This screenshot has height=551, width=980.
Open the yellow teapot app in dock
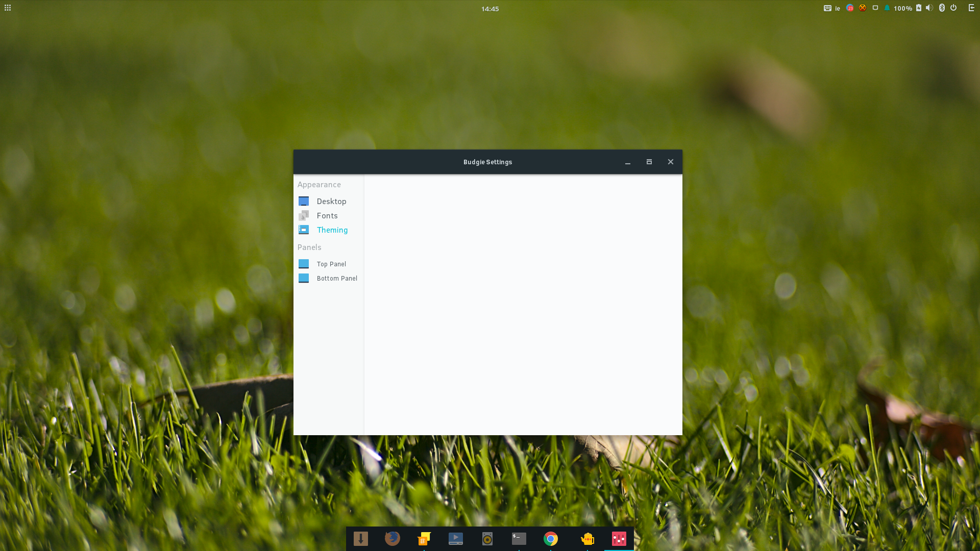click(x=587, y=539)
